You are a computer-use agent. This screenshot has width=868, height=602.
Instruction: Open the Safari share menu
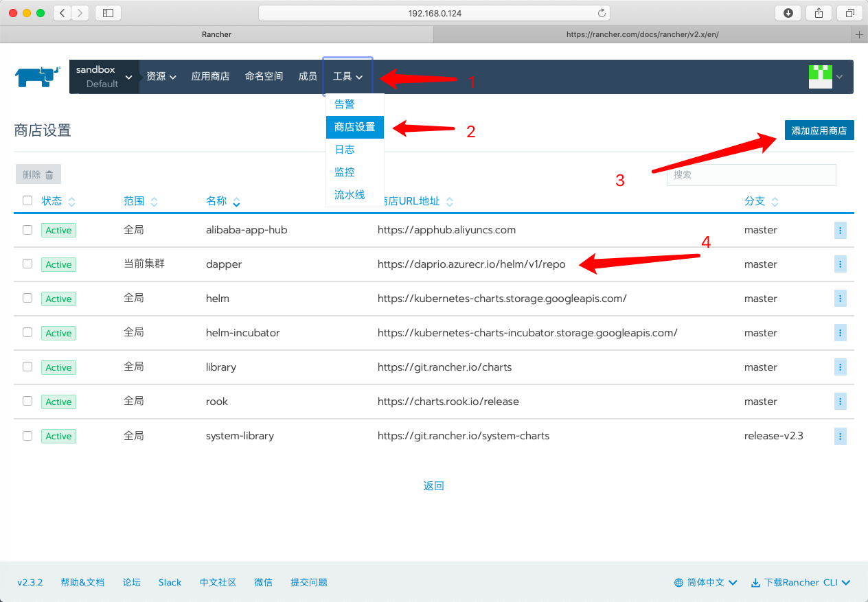coord(819,12)
